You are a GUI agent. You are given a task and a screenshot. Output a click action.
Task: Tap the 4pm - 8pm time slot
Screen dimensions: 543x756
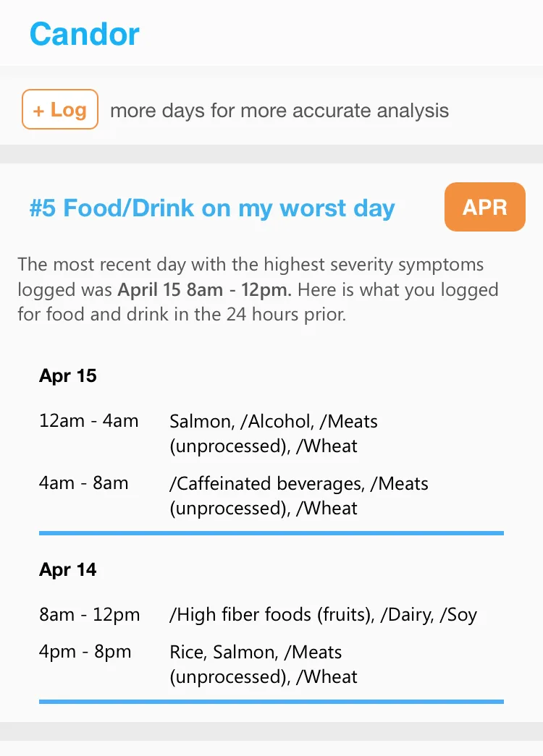[85, 651]
